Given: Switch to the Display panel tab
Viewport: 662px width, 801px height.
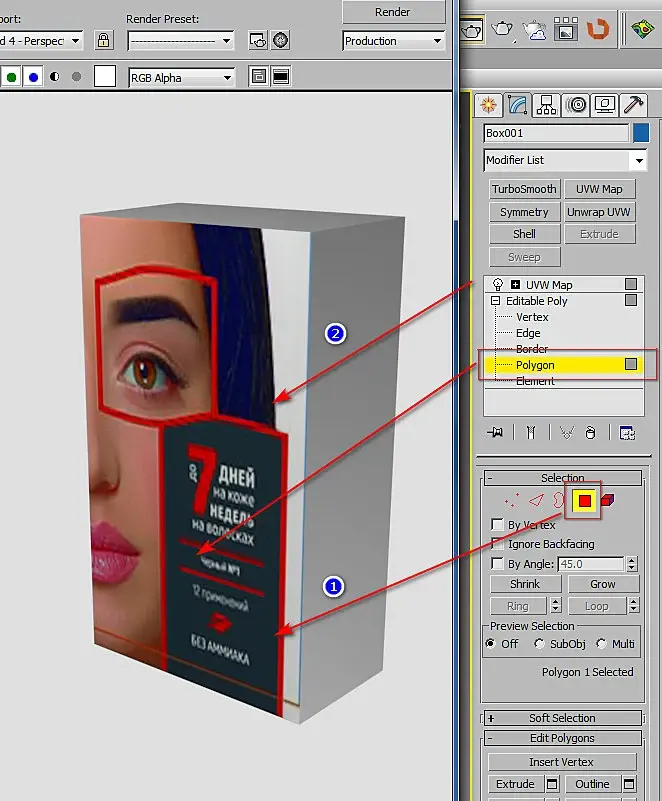Looking at the screenshot, I should [x=605, y=105].
